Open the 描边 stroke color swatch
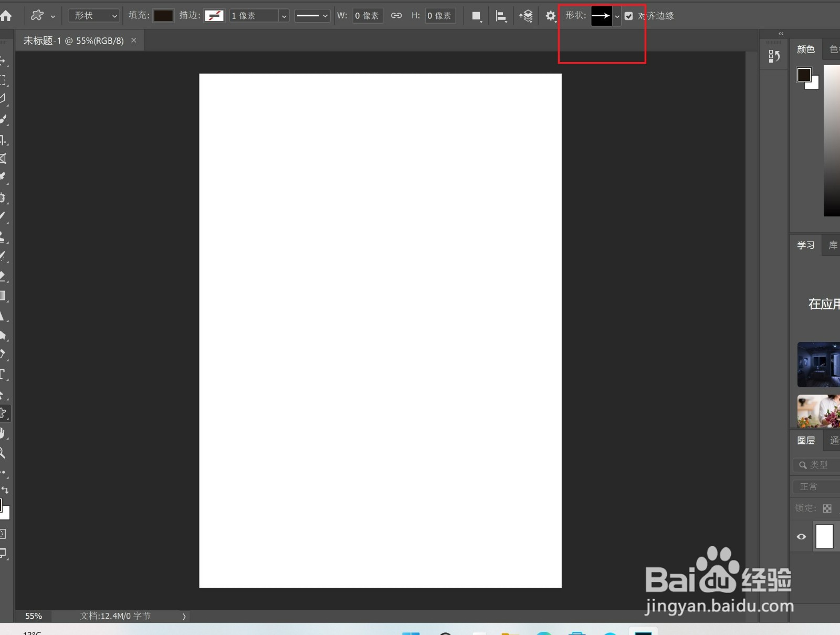 [214, 16]
